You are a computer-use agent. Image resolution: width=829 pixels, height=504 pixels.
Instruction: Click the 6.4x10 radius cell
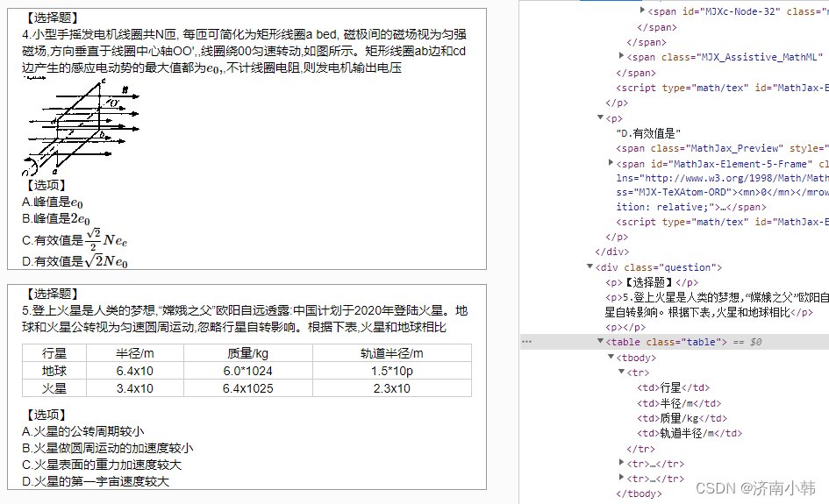135,371
